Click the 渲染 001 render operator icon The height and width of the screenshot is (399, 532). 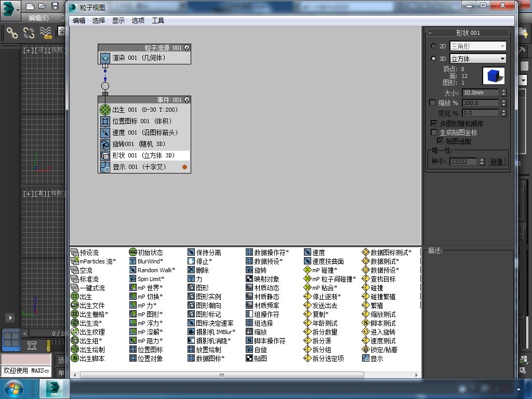click(105, 58)
